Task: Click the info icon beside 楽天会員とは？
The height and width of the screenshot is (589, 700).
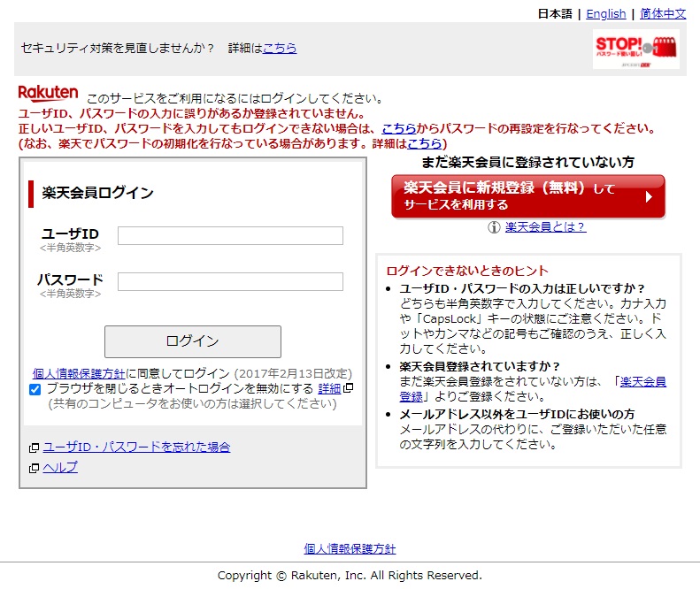Action: 494,227
